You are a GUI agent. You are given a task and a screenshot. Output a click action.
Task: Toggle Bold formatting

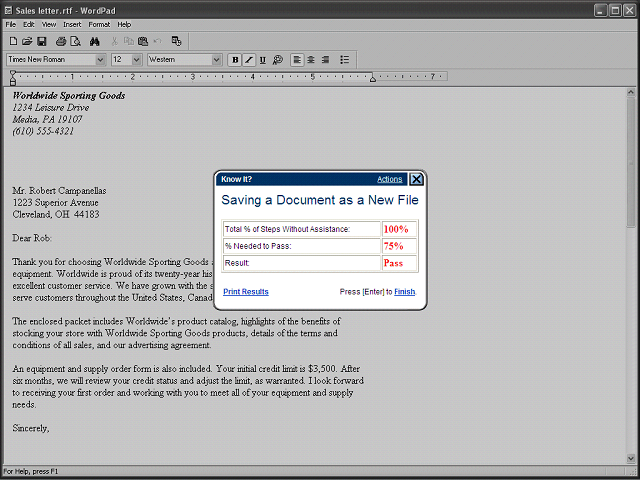(x=235, y=60)
